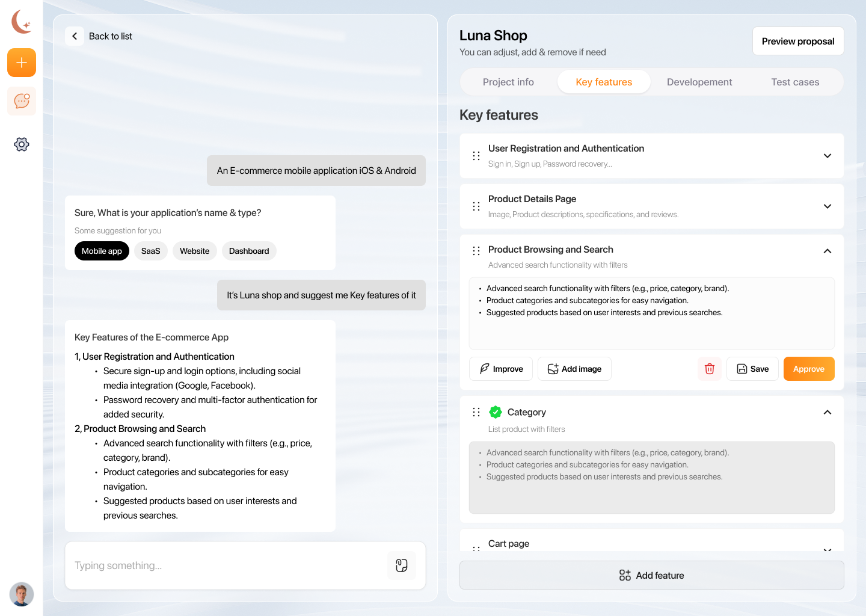Expand User Registration and Authentication section
The height and width of the screenshot is (616, 866).
click(828, 156)
